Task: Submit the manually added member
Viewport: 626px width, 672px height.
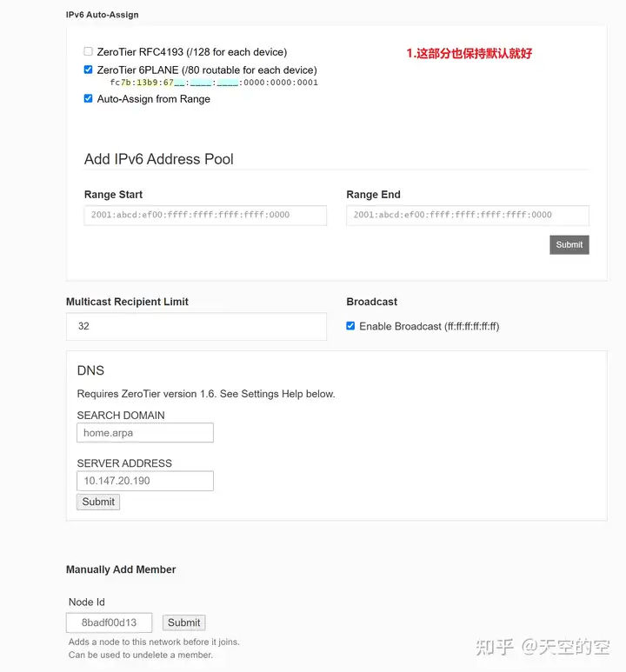Action: click(184, 622)
